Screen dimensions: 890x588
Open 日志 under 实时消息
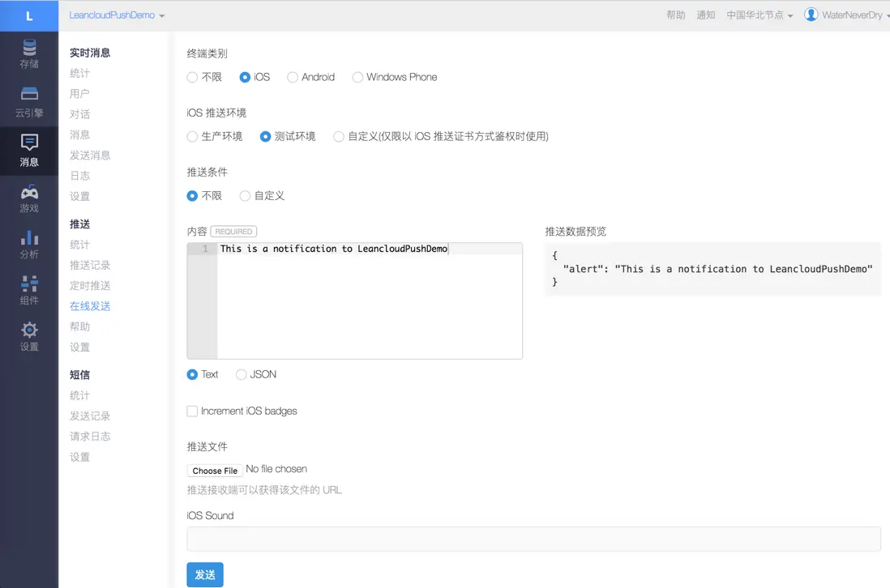pyautogui.click(x=79, y=176)
